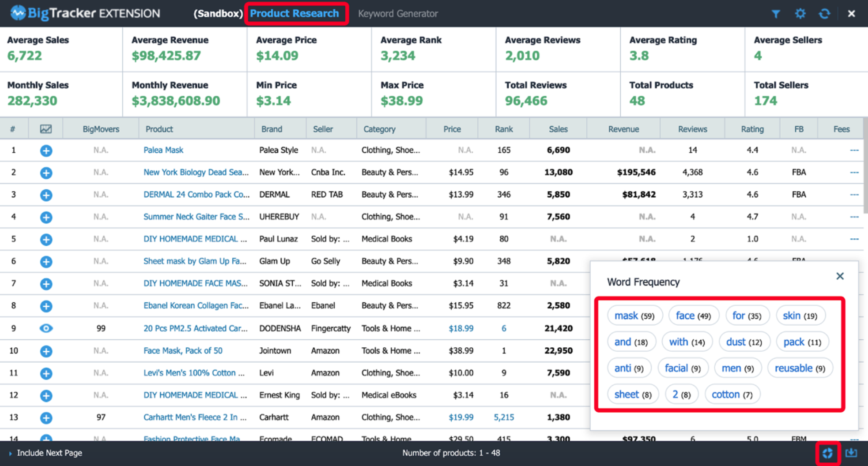Sort by the Category column header

(379, 129)
